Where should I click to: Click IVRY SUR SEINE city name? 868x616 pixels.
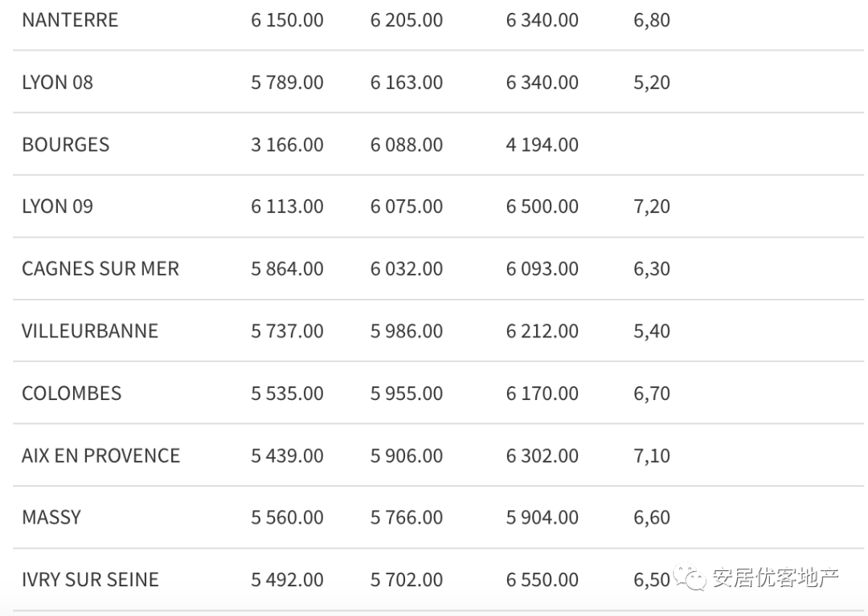[x=90, y=579]
